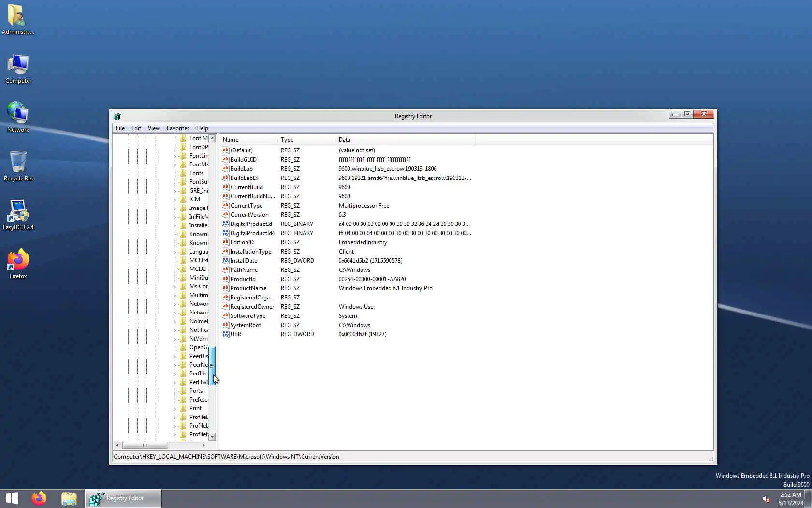Expand the ICM tree node
This screenshot has height=508, width=812.
click(x=174, y=200)
